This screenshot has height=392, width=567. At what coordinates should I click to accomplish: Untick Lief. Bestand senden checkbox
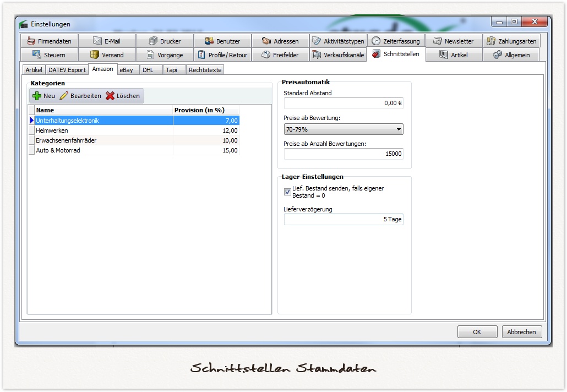click(x=287, y=192)
